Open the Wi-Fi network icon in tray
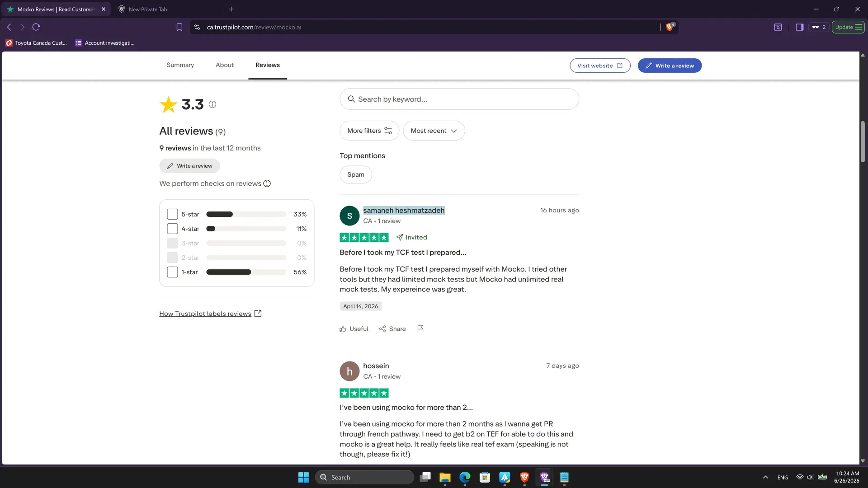The height and width of the screenshot is (488, 868). [x=800, y=477]
